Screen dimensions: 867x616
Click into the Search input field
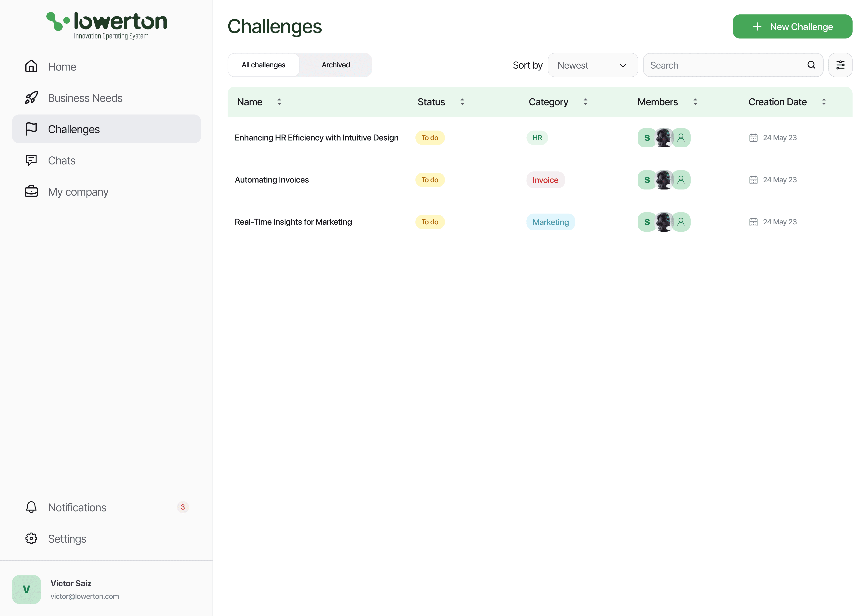725,65
